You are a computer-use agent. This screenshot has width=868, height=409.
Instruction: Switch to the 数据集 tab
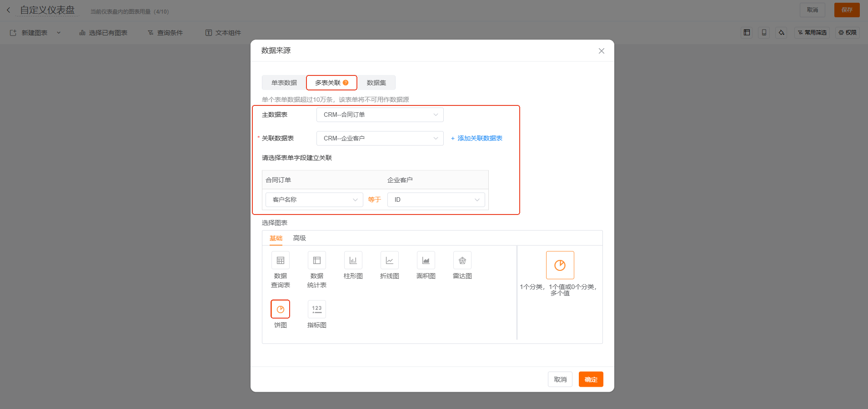pos(376,83)
